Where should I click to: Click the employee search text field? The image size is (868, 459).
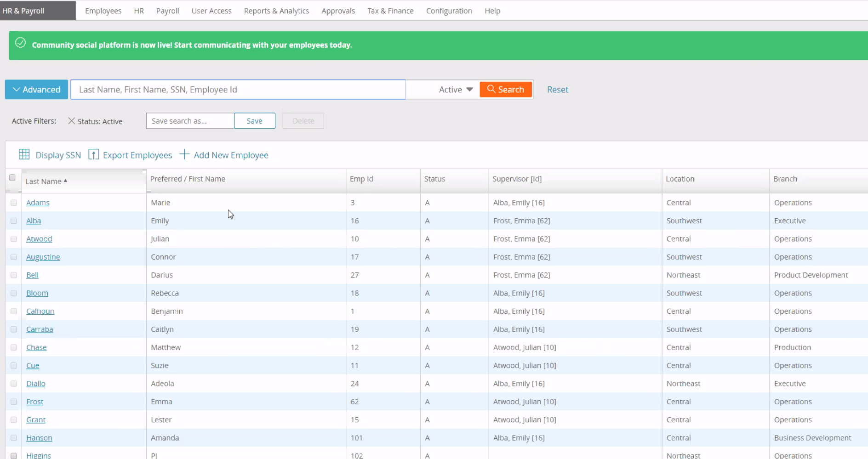click(238, 90)
